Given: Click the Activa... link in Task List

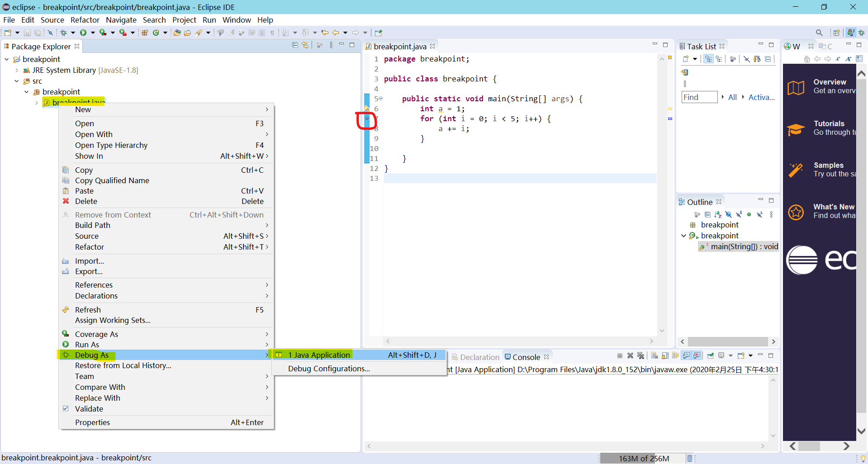Looking at the screenshot, I should point(761,97).
